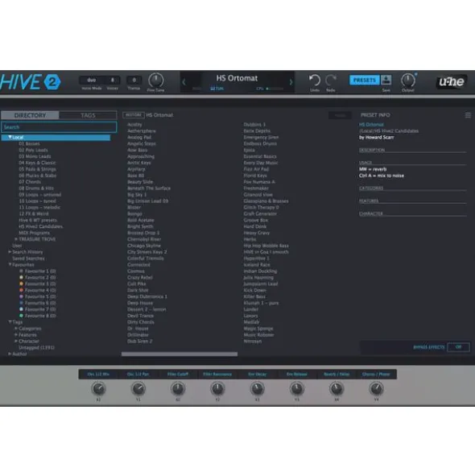This screenshot has height=476, width=475.
Task: Open the 01 Basses folder
Action: point(30,143)
